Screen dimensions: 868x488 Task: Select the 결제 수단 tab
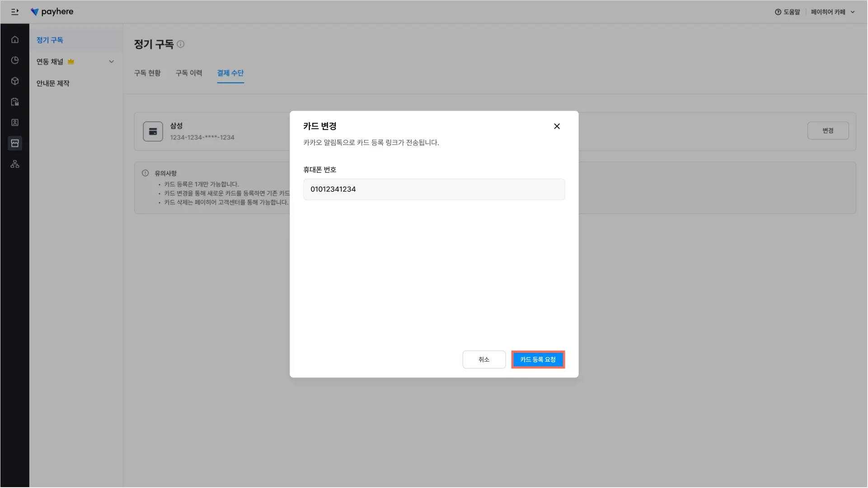230,73
